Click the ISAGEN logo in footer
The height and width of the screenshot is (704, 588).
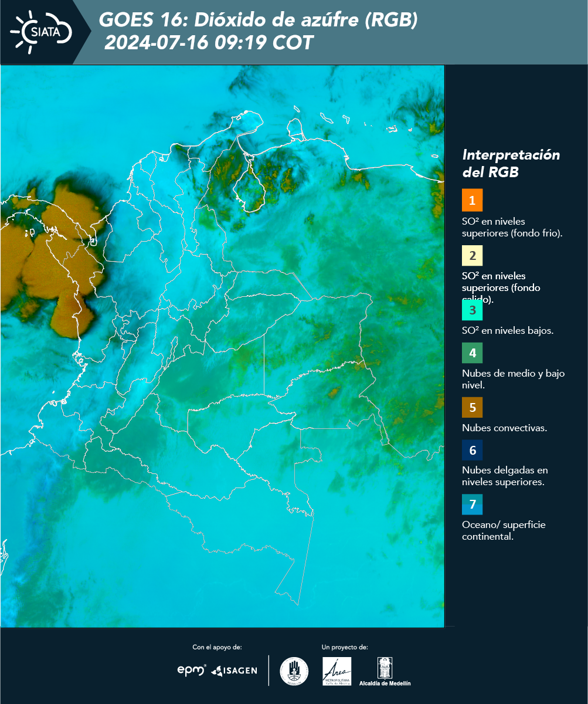click(234, 671)
